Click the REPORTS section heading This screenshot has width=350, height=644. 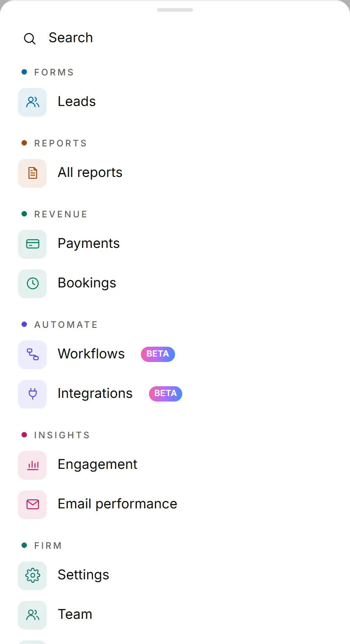tap(61, 143)
